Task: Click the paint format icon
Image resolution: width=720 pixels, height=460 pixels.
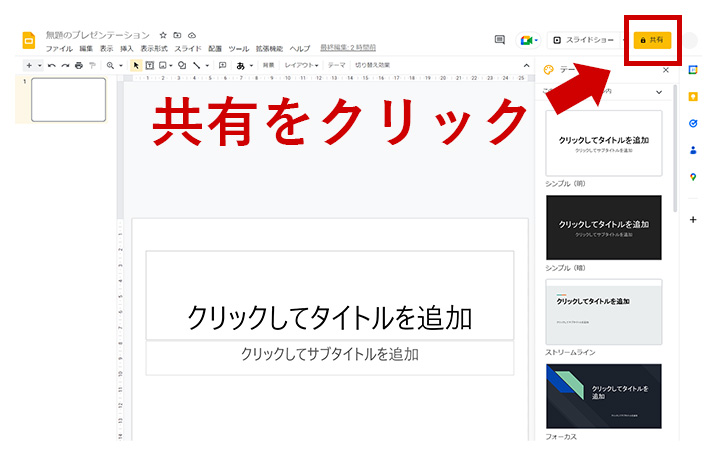Action: click(92, 66)
